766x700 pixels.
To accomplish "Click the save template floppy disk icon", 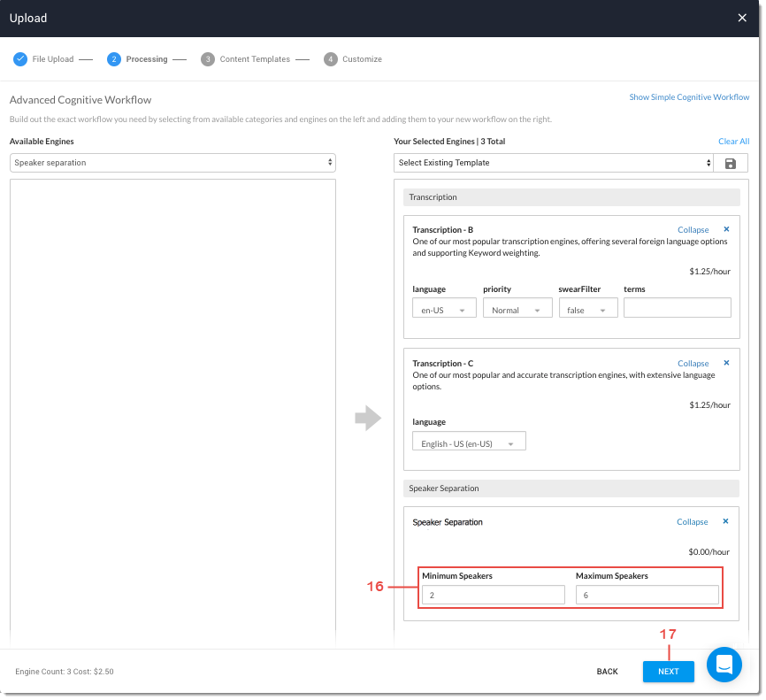I will click(731, 164).
